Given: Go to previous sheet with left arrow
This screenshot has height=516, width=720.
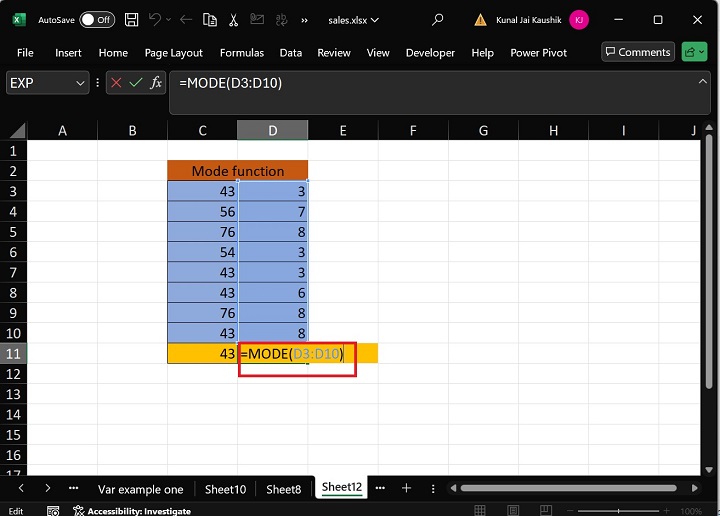Looking at the screenshot, I should (x=21, y=488).
